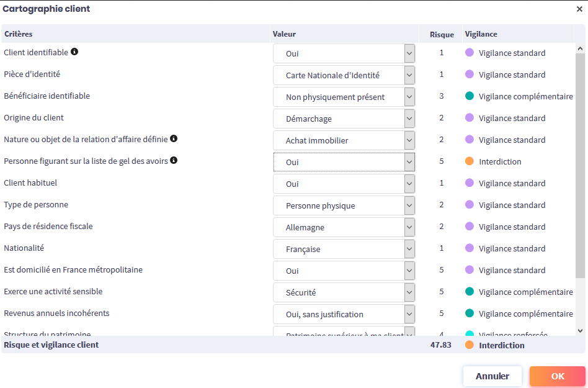Screen dimensions: 588x388
Task: Click the Critères column header
Action: (19, 34)
